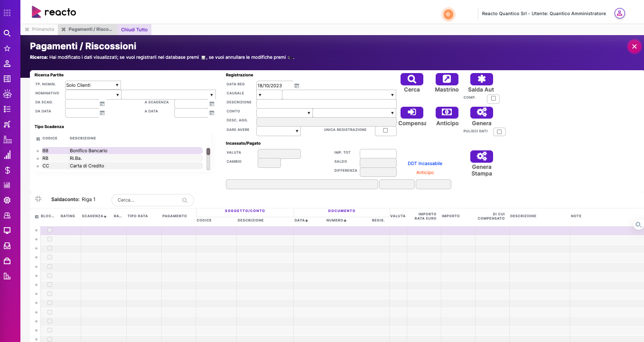The width and height of the screenshot is (644, 342).
Task: Check the Bloc. checkbox of third grid row
Action: click(x=50, y=248)
